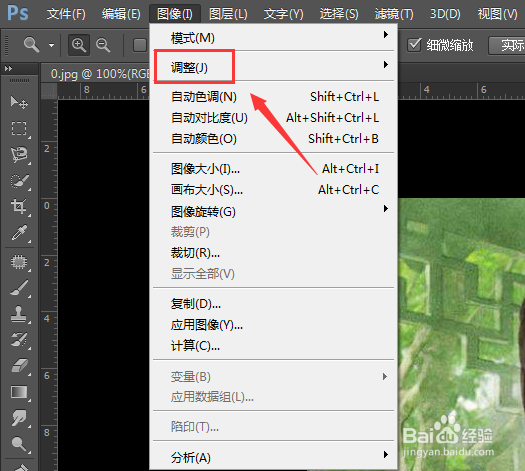Click the 实际 pixels button
Screen dimensions: 525x471
pyautogui.click(x=507, y=45)
